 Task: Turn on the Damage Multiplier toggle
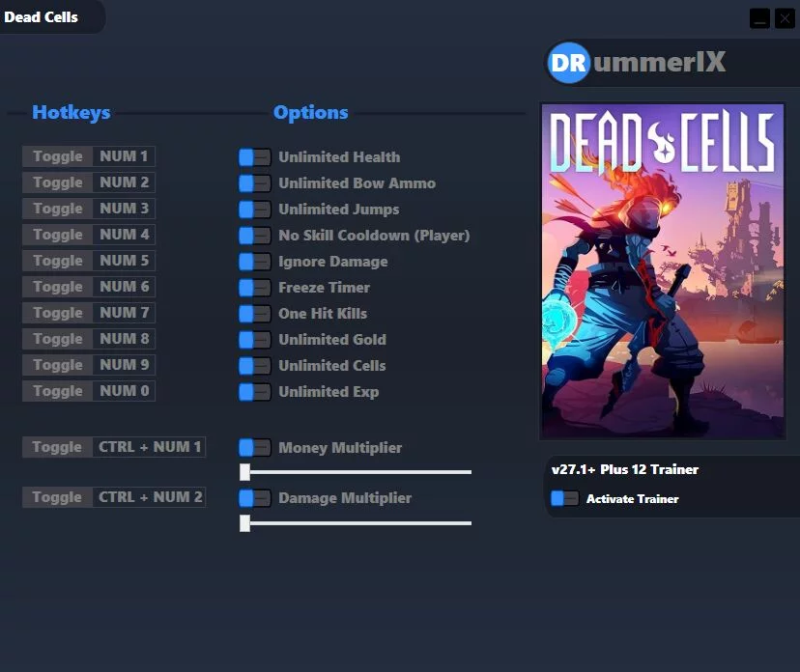[x=255, y=498]
